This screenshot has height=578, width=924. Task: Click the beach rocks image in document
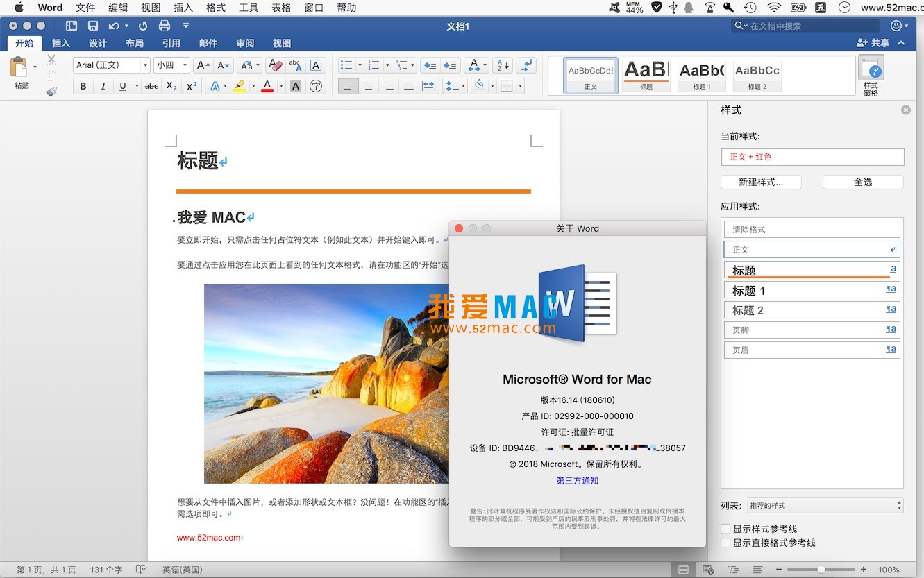click(x=327, y=384)
